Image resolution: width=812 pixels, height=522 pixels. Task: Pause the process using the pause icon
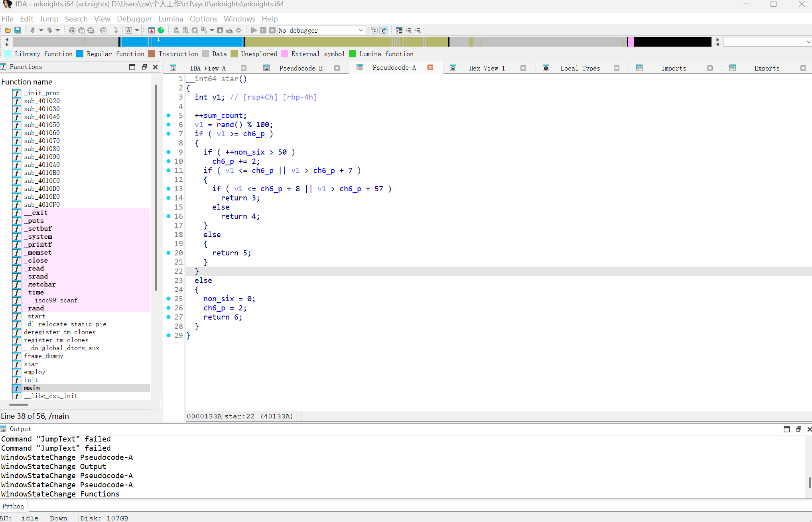(263, 30)
